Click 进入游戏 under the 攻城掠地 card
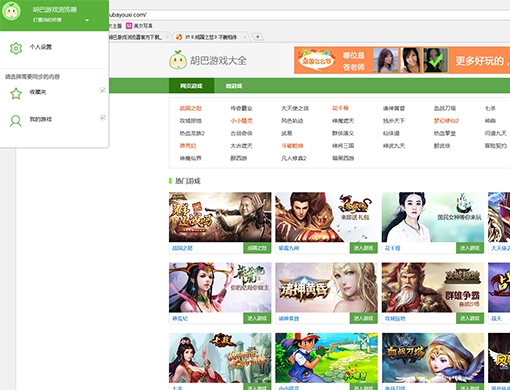This screenshot has height=390, width=510. point(470,318)
